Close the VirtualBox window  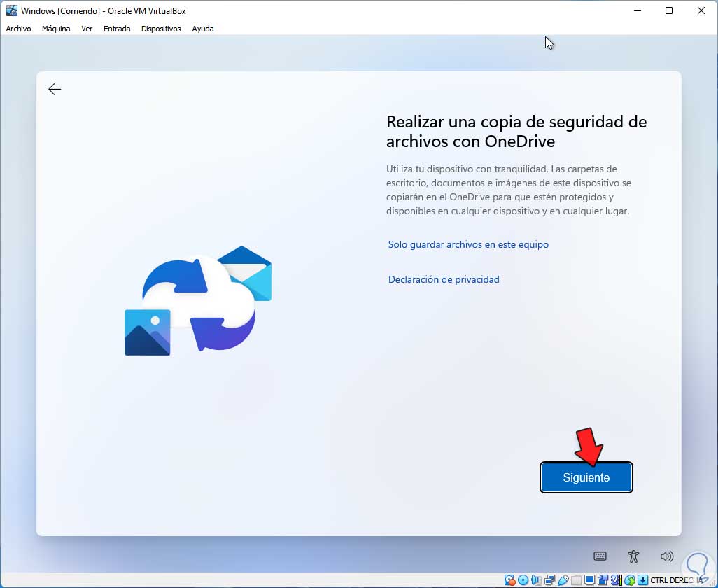point(701,10)
